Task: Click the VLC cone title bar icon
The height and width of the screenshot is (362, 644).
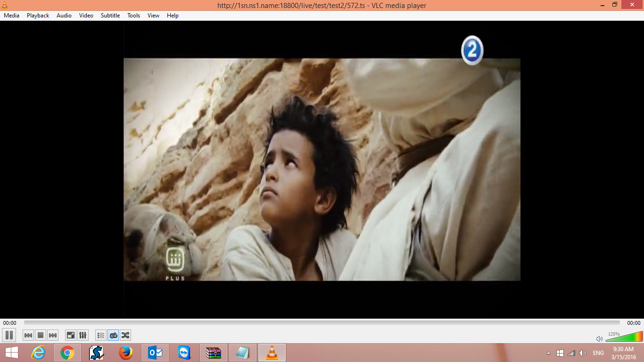Action: pos(5,5)
